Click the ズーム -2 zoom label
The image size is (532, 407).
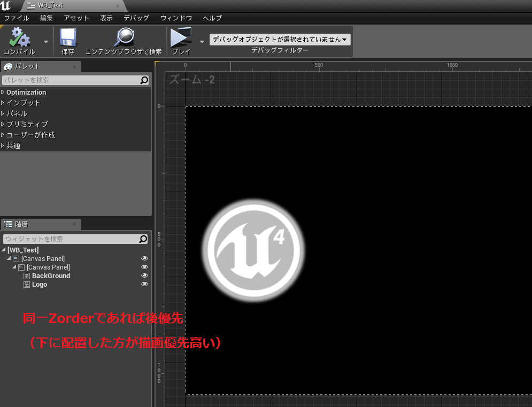[192, 80]
